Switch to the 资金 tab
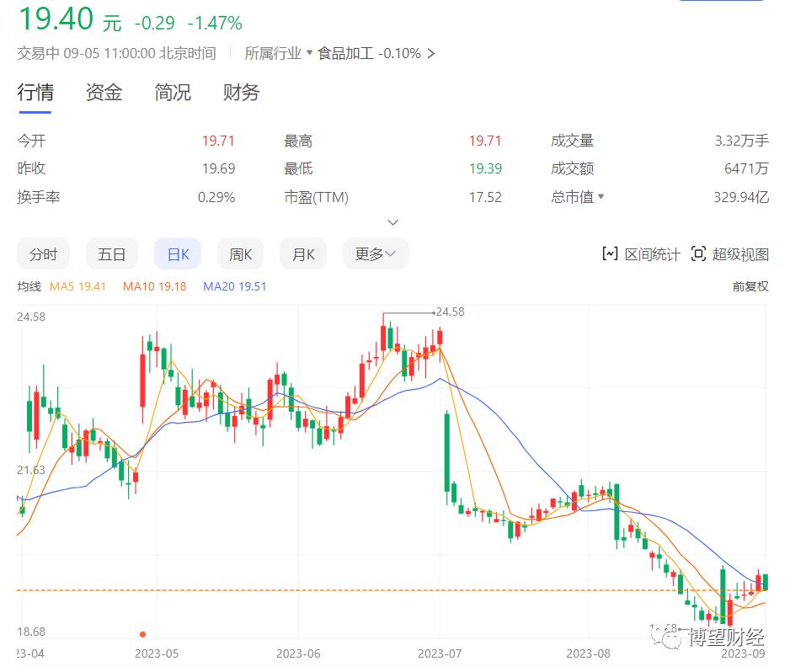Screen dimensions: 790x672 click(x=103, y=93)
